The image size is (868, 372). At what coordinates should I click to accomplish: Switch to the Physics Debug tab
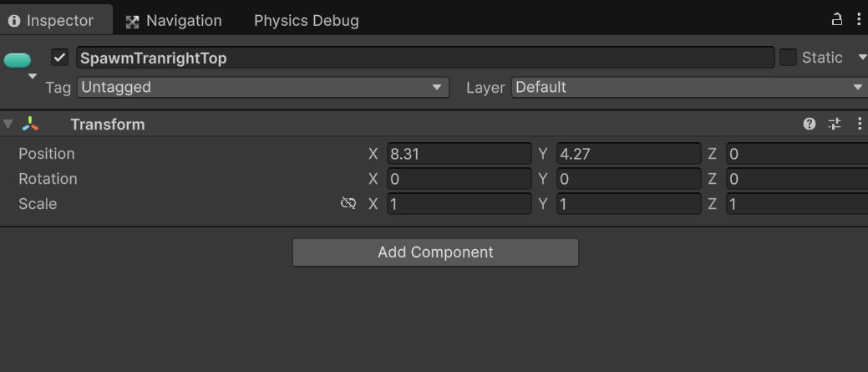coord(306,21)
